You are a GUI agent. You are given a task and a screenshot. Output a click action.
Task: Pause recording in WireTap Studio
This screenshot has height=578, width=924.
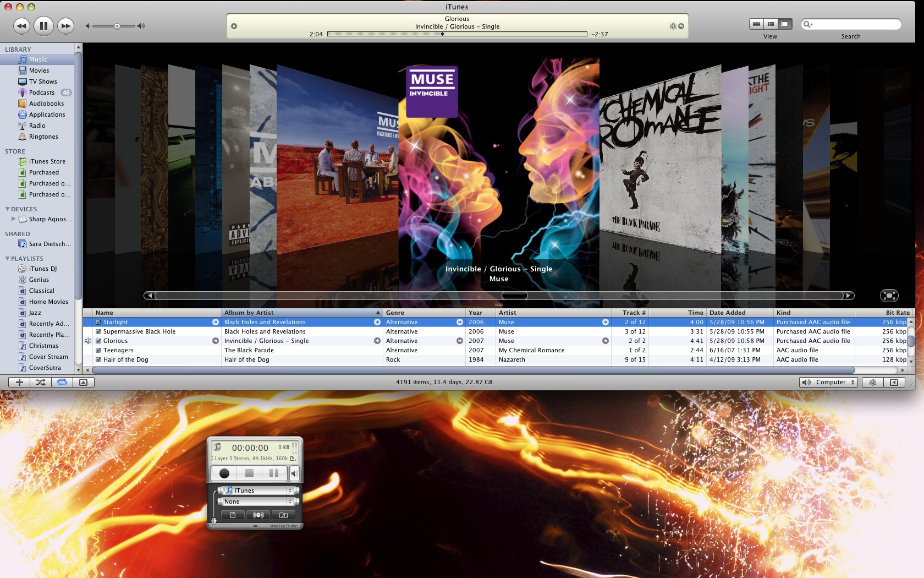pos(274,473)
